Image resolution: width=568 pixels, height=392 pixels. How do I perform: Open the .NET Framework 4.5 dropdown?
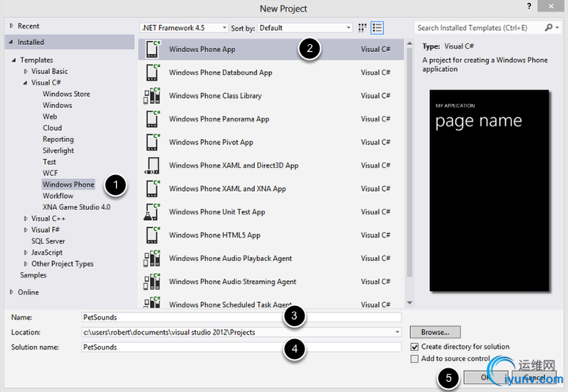(184, 28)
